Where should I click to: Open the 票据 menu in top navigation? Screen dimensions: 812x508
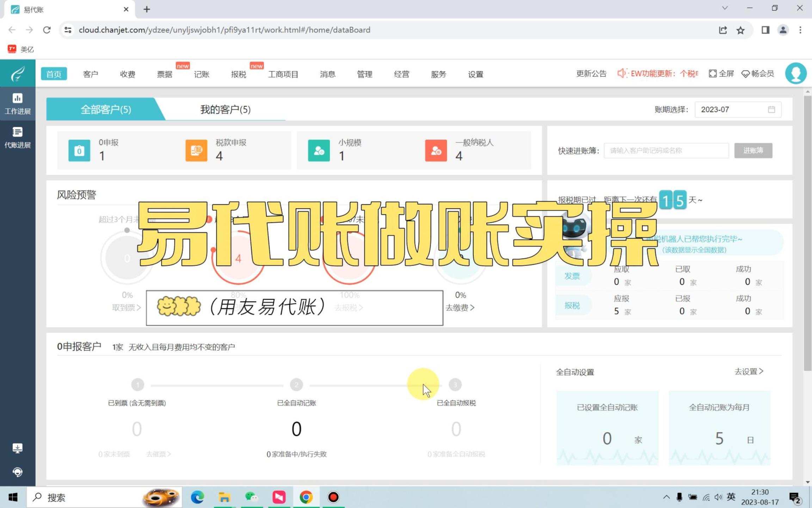point(164,74)
